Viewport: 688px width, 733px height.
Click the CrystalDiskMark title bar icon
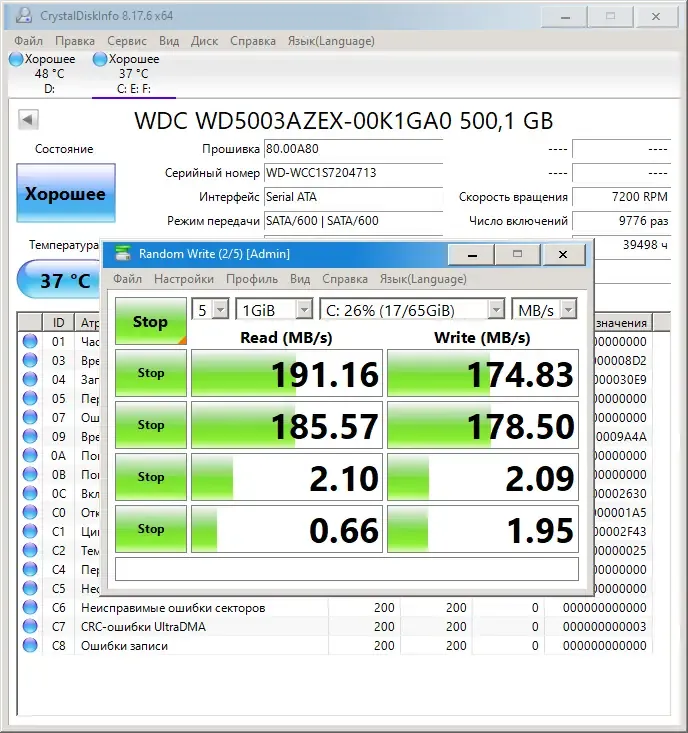tap(123, 253)
